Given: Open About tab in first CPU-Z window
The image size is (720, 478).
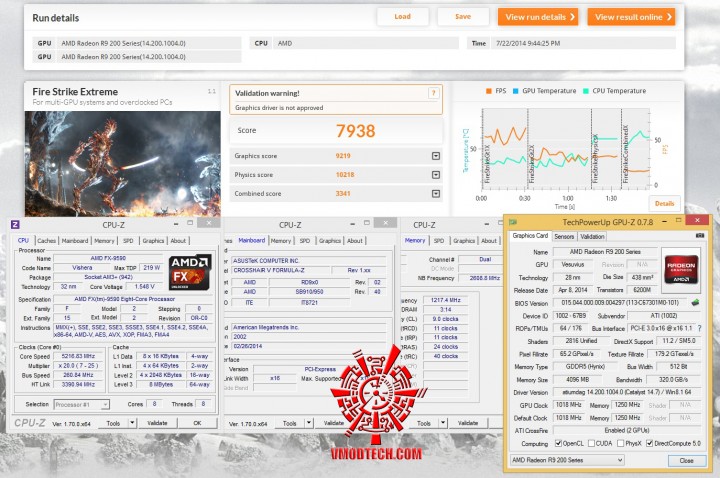Looking at the screenshot, I should (178, 241).
